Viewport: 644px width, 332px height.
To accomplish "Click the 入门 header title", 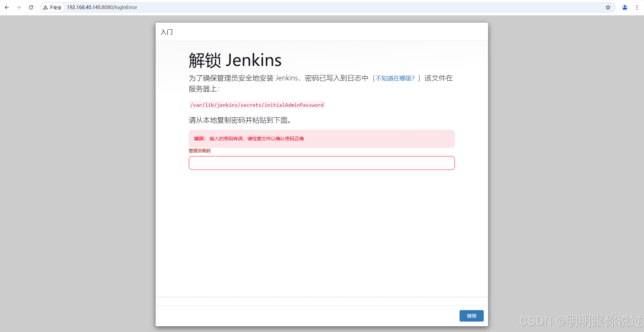I will coord(167,32).
